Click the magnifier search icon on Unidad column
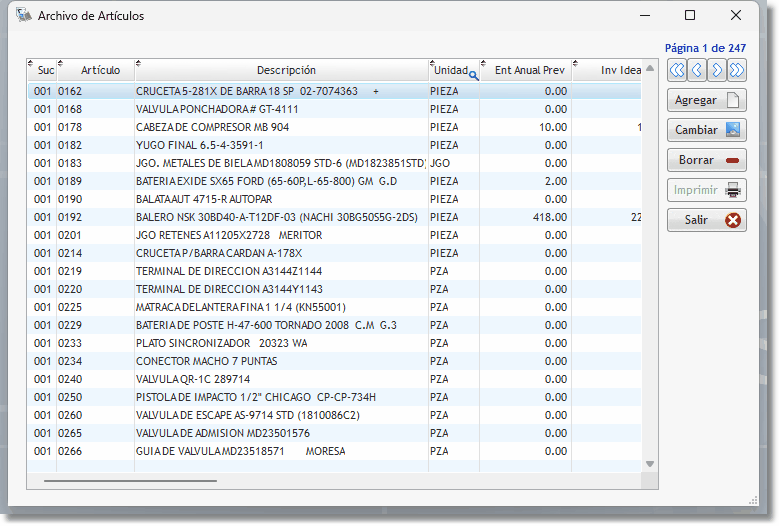This screenshot has height=526, width=779. pyautogui.click(x=473, y=76)
